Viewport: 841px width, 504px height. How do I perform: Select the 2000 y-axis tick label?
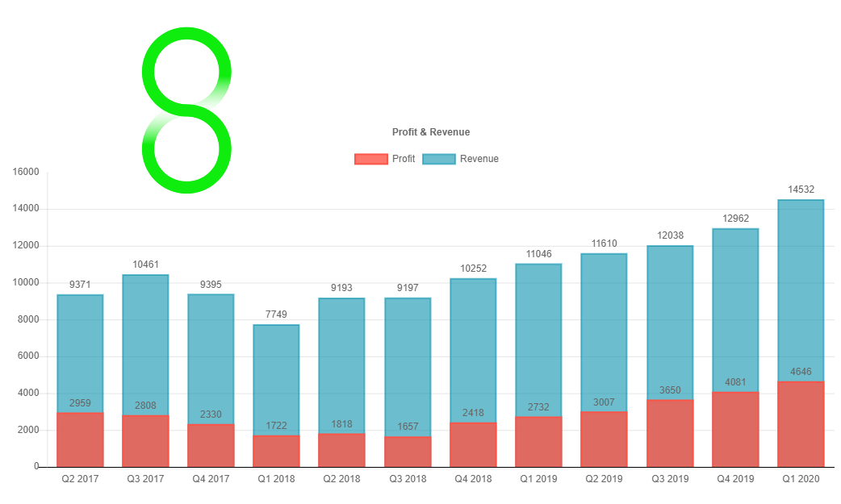point(28,430)
